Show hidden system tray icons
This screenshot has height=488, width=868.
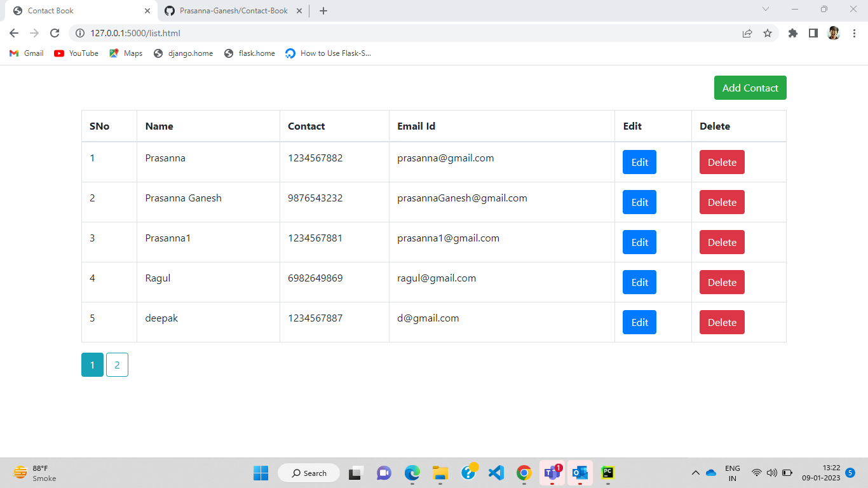coord(696,473)
